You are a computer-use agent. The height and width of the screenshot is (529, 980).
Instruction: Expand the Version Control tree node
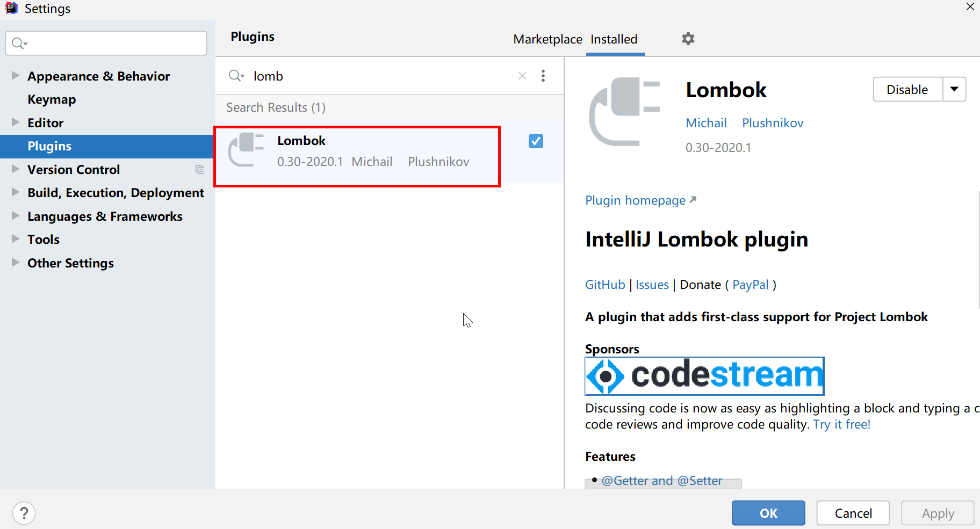pyautogui.click(x=15, y=169)
